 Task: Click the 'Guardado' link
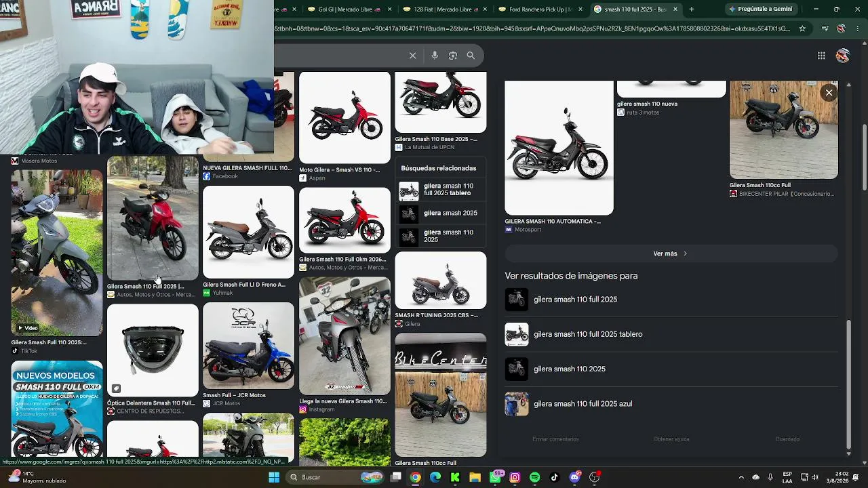pyautogui.click(x=787, y=439)
